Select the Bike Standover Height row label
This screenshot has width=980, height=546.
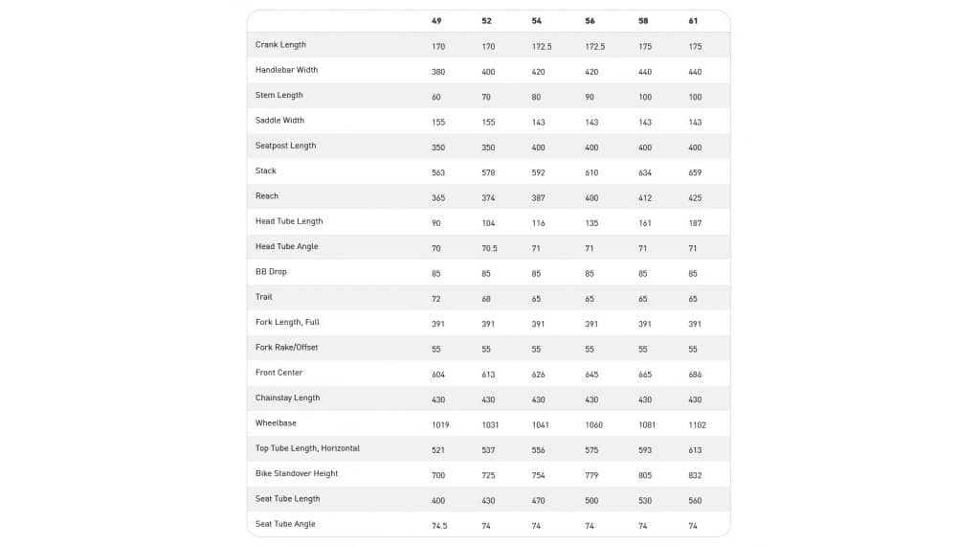[297, 474]
